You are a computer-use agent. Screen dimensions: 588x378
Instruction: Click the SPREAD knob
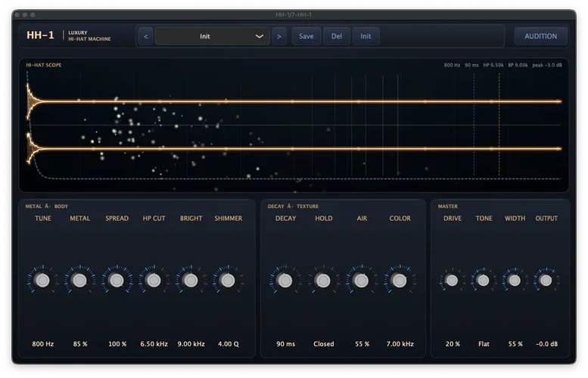pyautogui.click(x=117, y=280)
